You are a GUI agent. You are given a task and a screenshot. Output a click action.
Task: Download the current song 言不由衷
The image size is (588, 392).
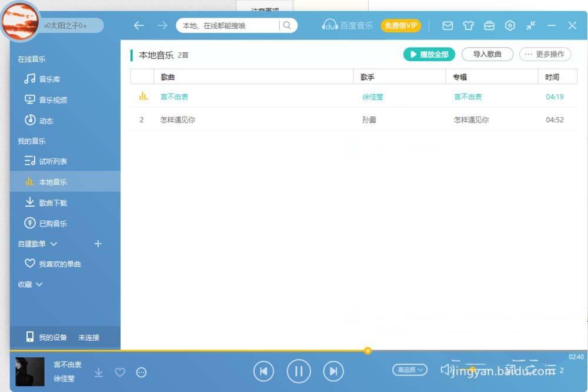(99, 372)
